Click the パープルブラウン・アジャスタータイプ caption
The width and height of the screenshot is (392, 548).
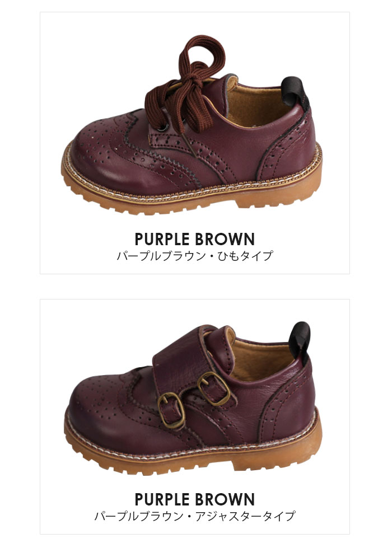tap(195, 516)
